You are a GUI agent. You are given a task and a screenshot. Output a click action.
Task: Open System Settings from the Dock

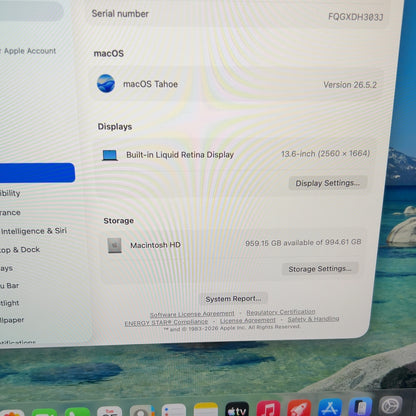click(391, 406)
